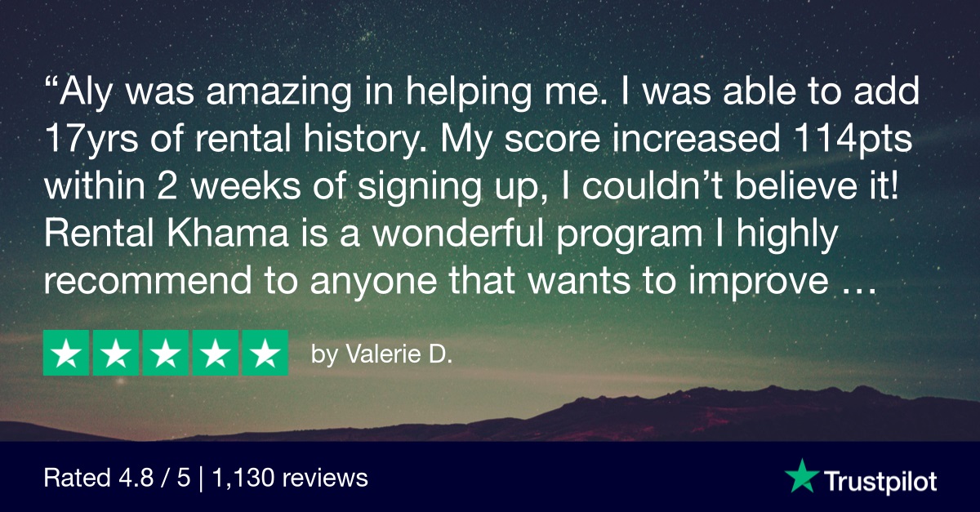Viewport: 980px width, 512px height.
Task: Click the fourth green rating star
Action: [x=215, y=353]
